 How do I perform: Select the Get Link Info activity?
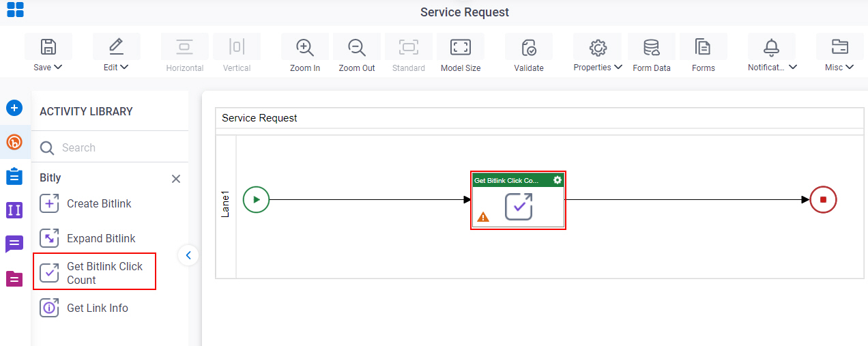[85, 308]
